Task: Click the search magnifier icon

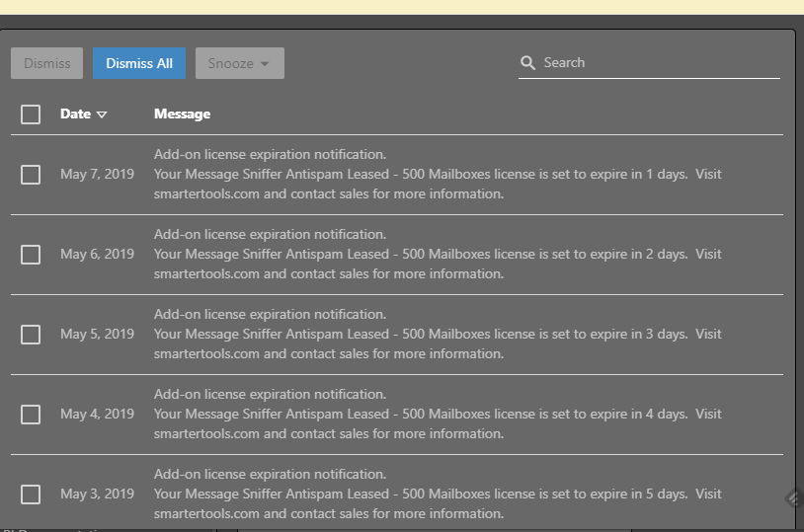Action: coord(528,63)
